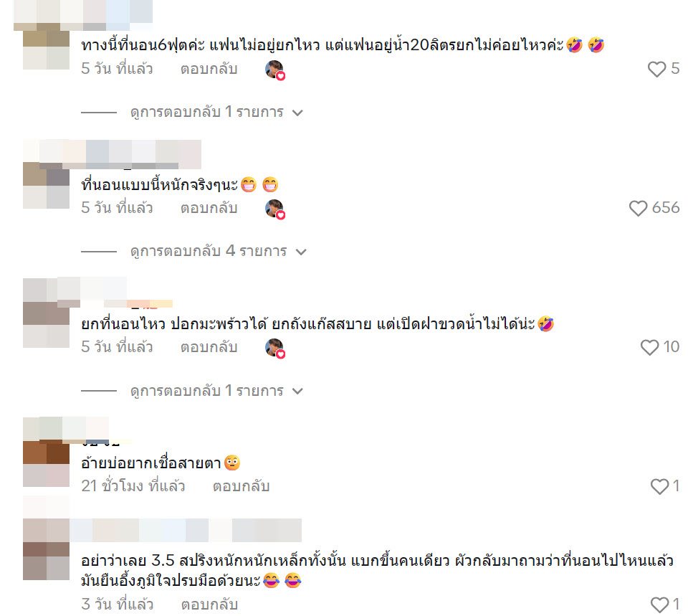Reply to the ที่นอนแบบนี้หนักจริงๆนะ comment
Image resolution: width=688 pixels, height=616 pixels.
pyautogui.click(x=209, y=208)
